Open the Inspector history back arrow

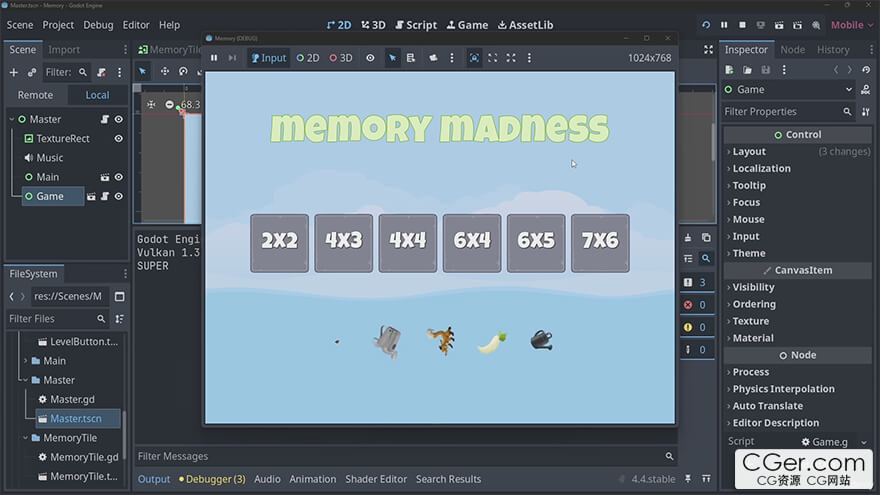click(836, 70)
